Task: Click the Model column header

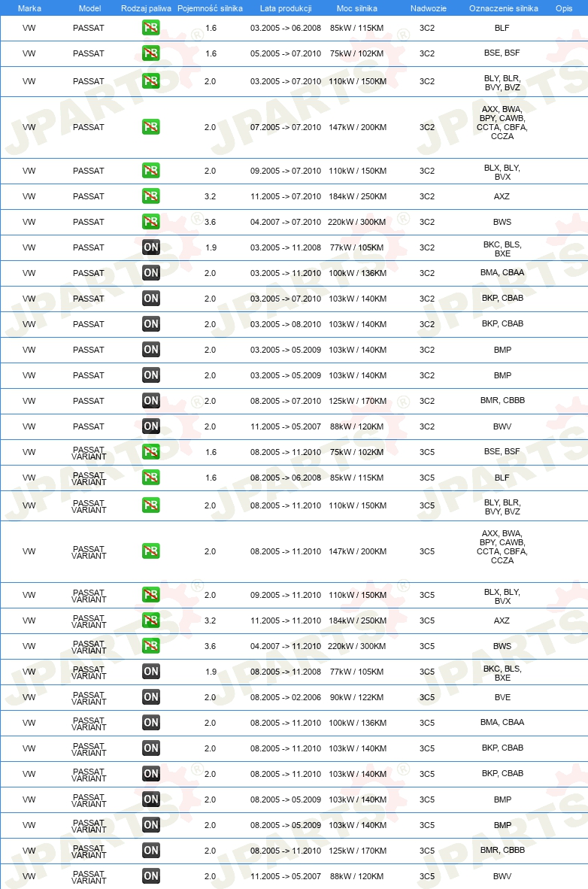Action: pyautogui.click(x=89, y=8)
